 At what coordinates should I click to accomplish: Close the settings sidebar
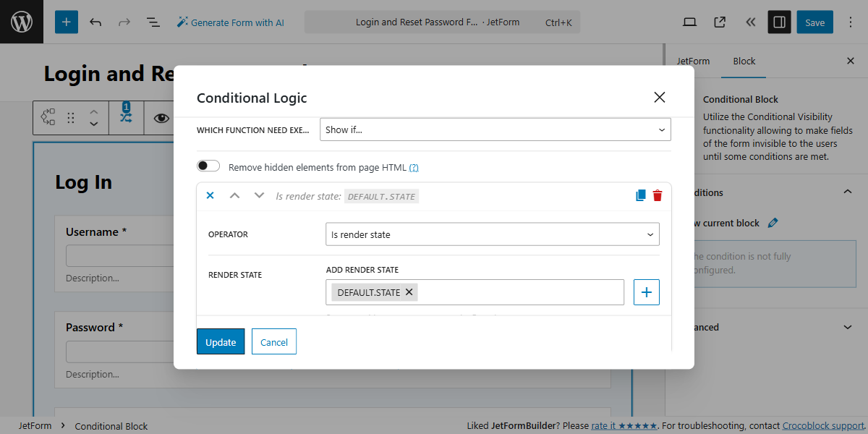click(x=851, y=61)
